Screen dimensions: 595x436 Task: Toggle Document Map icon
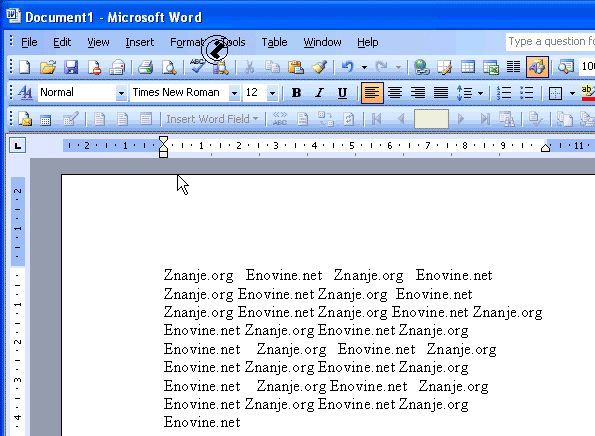tap(565, 68)
